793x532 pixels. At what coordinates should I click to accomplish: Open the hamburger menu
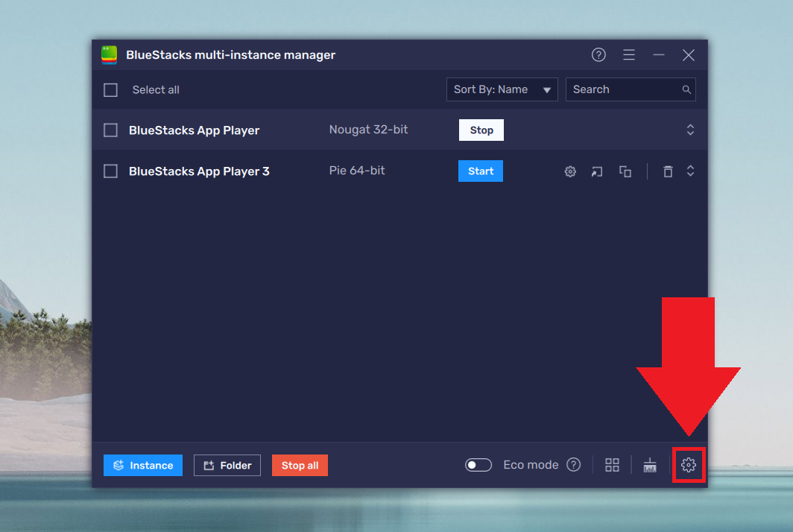point(629,54)
